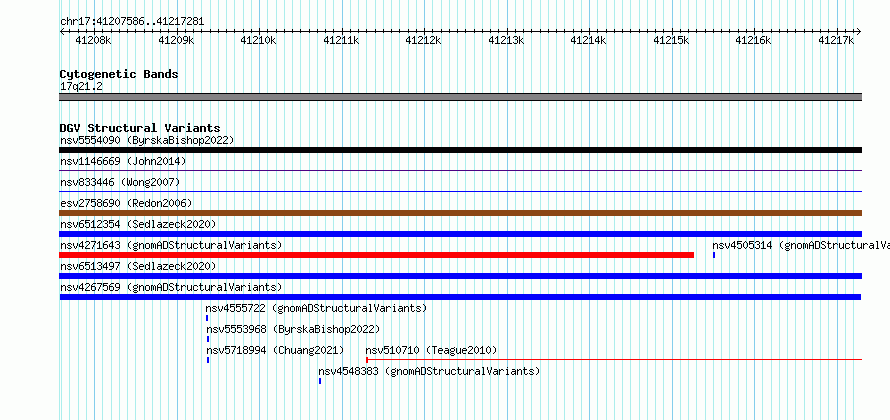The height and width of the screenshot is (420, 890).
Task: Click the 41212k ruler position
Action: [423, 40]
